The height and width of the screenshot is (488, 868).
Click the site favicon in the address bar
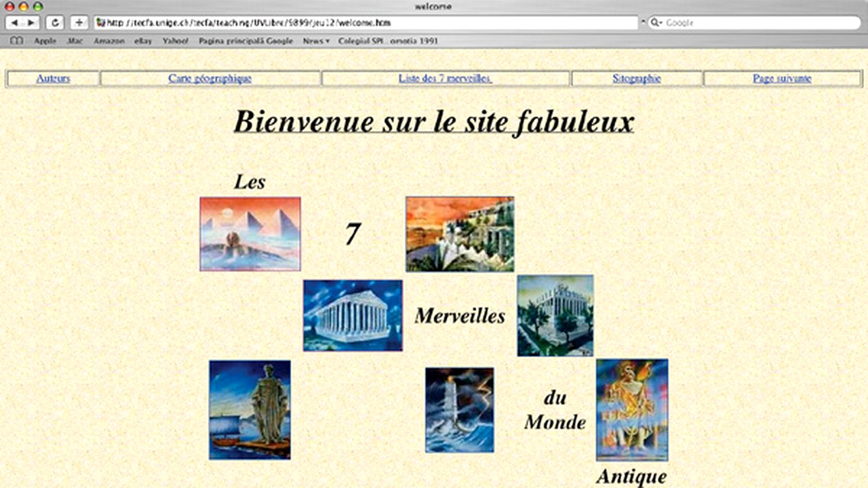[x=100, y=23]
